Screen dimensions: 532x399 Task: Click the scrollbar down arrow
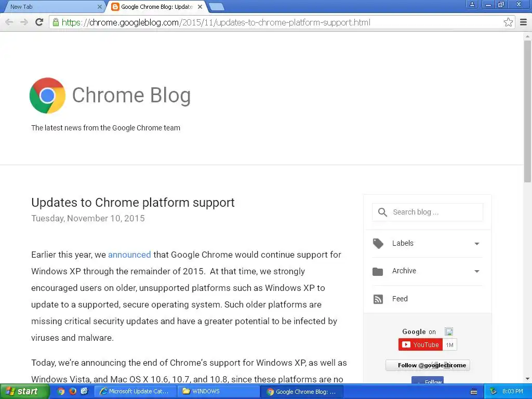(528, 379)
